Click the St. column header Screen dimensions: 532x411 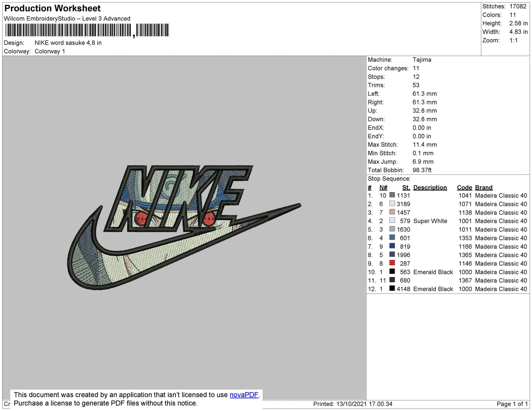406,187
